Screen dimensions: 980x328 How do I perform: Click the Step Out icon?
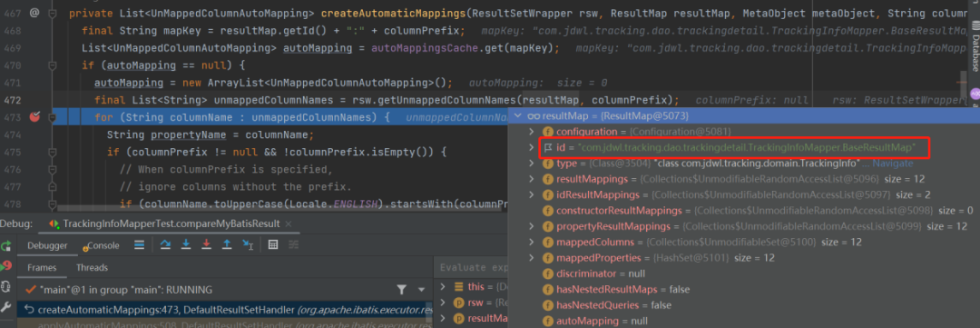pos(227,244)
